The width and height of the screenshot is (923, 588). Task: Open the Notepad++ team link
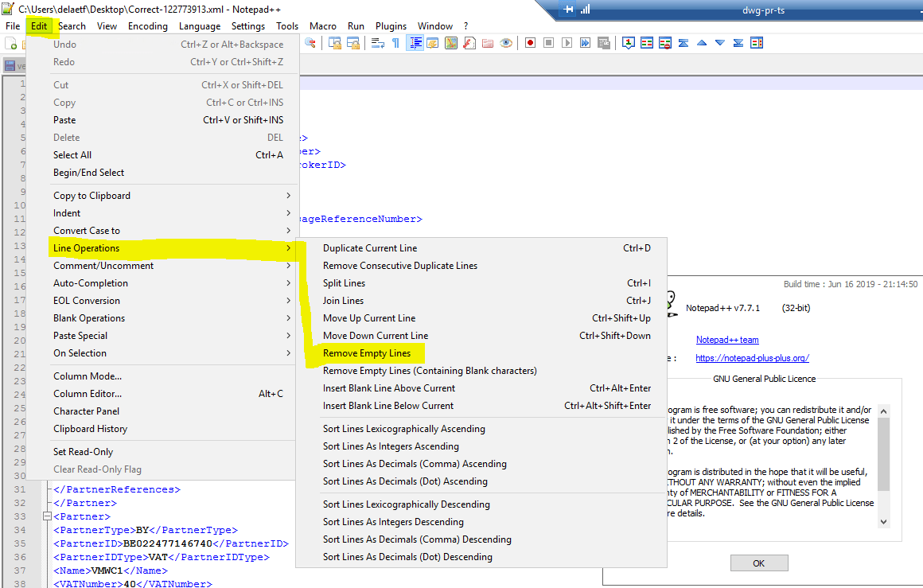(x=727, y=340)
